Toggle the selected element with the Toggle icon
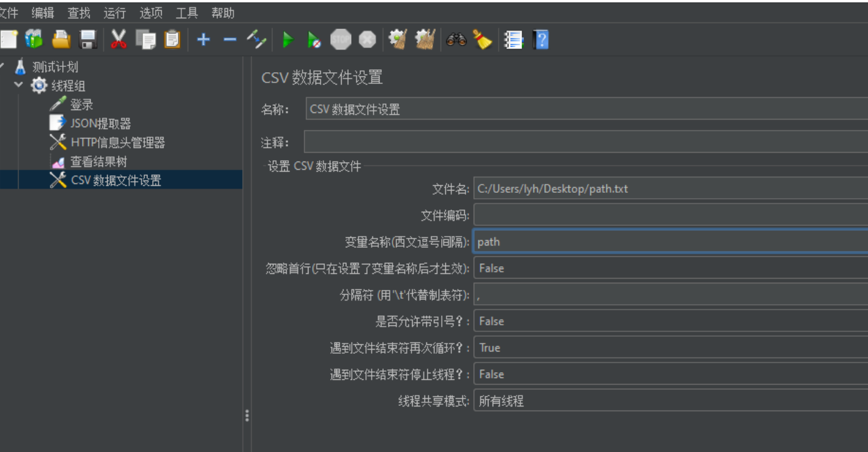Image resolution: width=868 pixels, height=452 pixels. point(256,40)
